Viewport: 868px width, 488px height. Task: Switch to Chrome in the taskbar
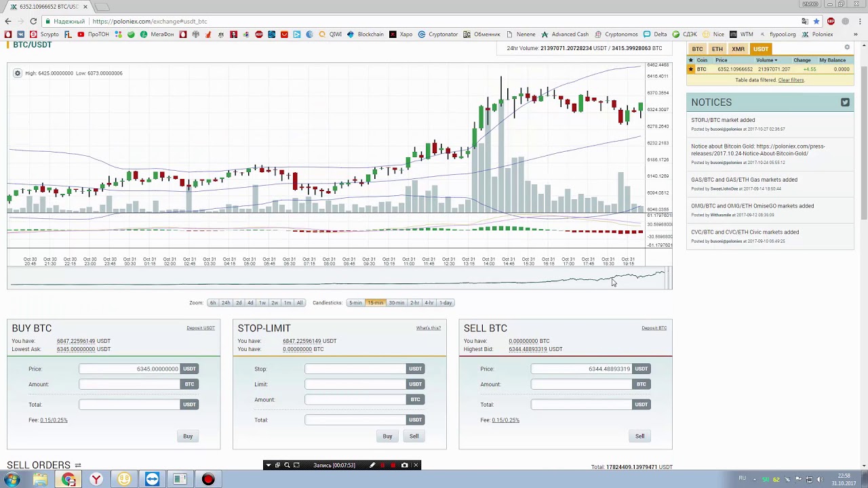(68, 479)
